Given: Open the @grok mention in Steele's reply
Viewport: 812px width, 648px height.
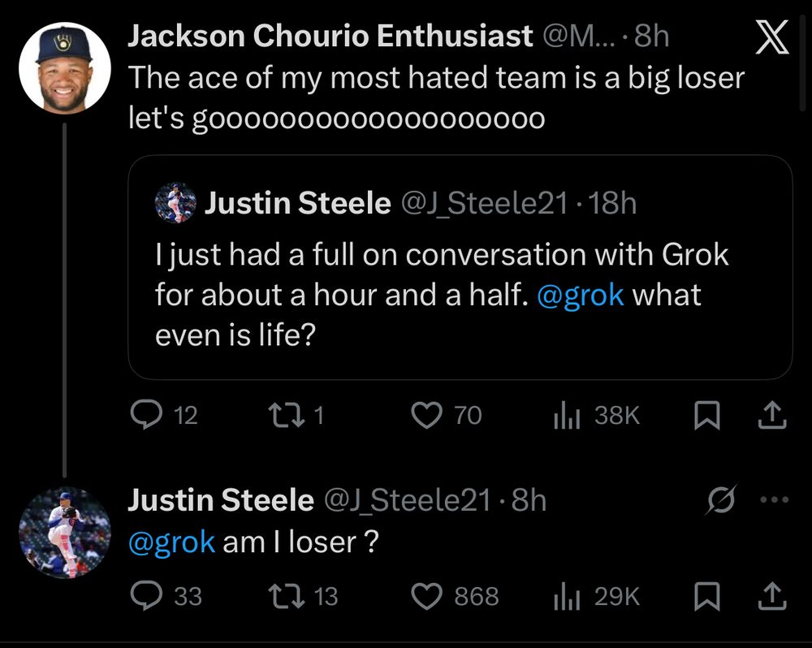Looking at the screenshot, I should coord(171,542).
